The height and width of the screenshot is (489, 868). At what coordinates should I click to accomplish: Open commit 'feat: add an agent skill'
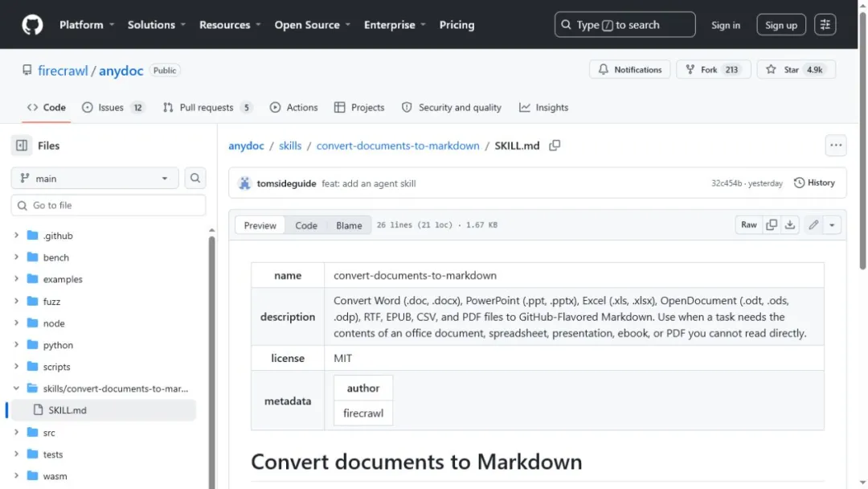[369, 183]
